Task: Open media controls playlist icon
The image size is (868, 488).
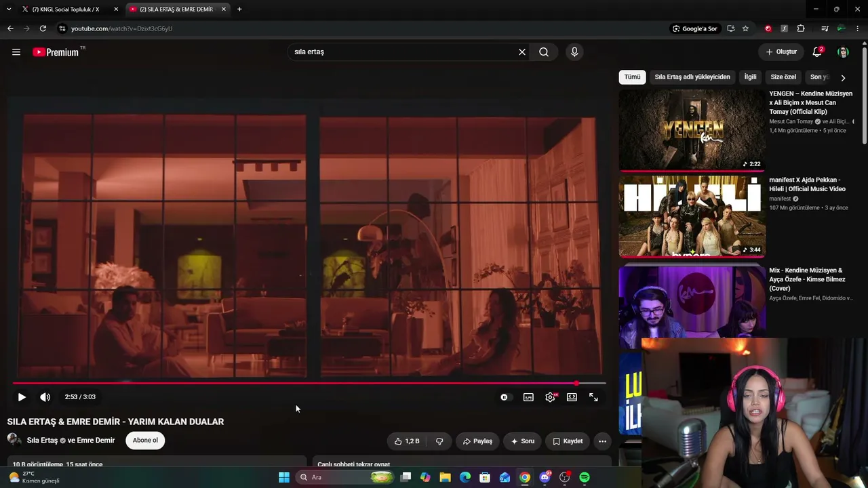Action: [x=825, y=28]
